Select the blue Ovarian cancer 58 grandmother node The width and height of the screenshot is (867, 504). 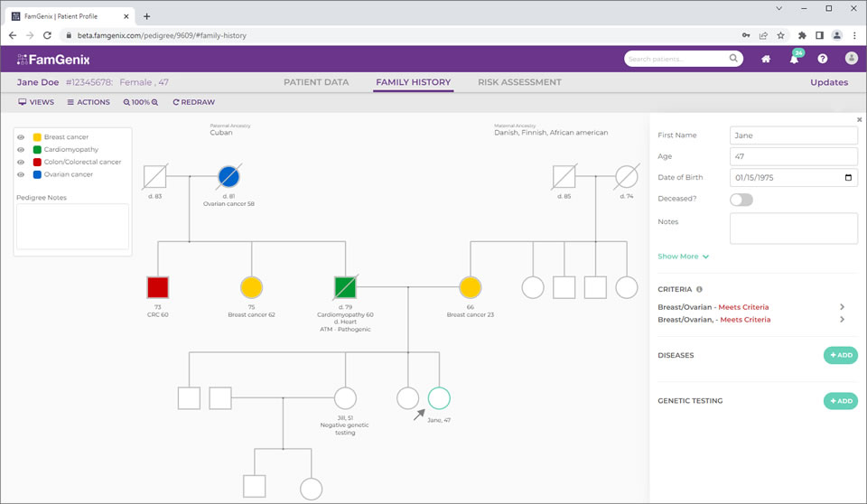(x=228, y=177)
